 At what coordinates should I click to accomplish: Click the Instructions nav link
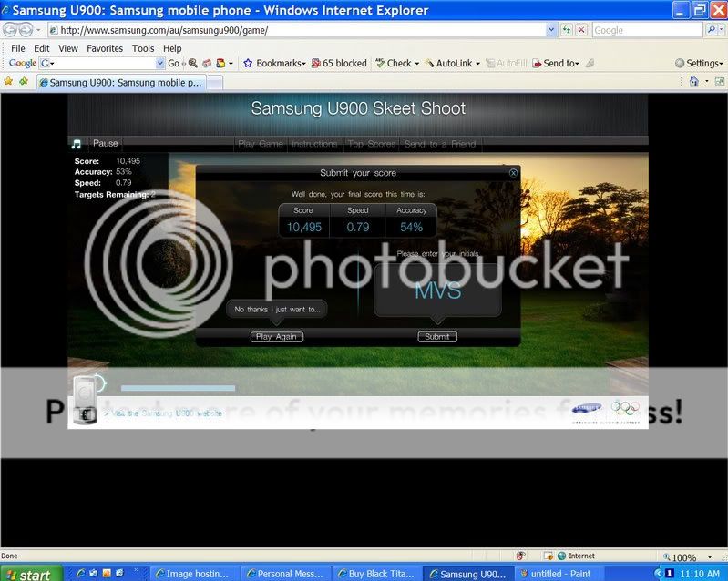tap(314, 144)
